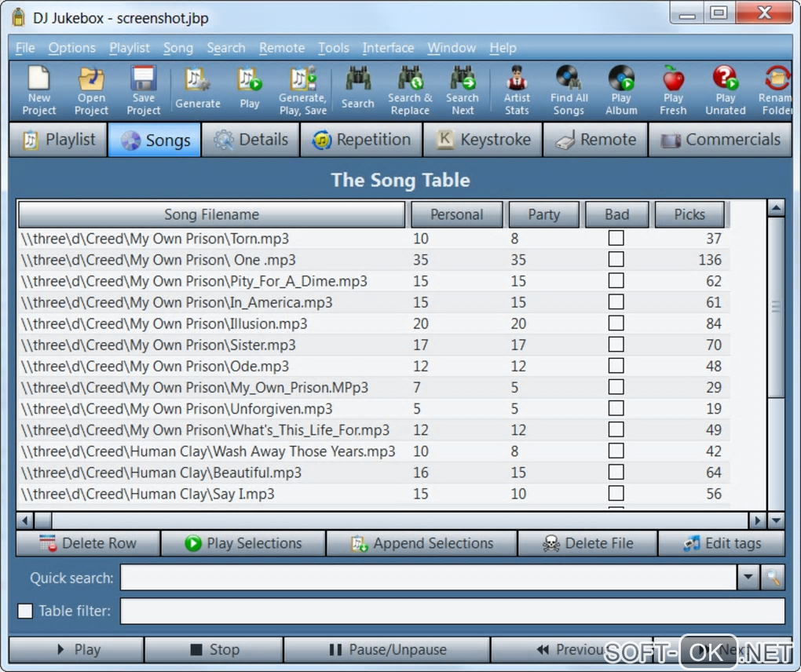
Task: Click the vertical scrollbar thumb
Action: click(776, 306)
